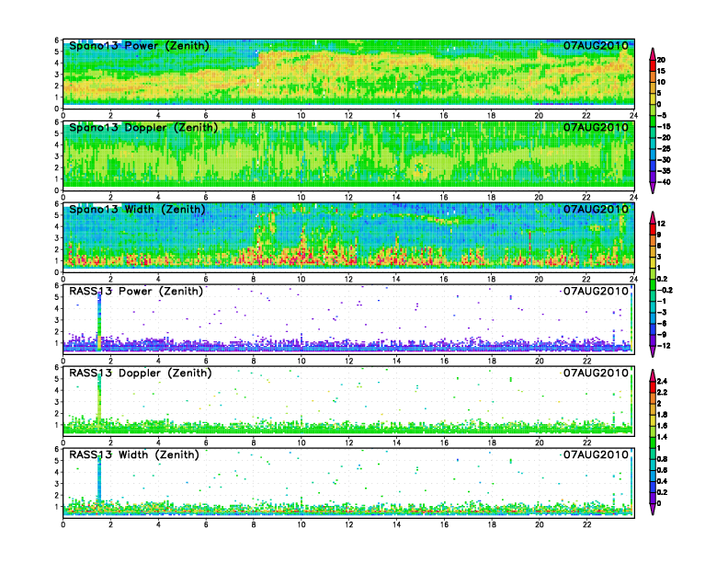Click the 1.6 label on the bottom colorbar
Viewport: 728px width, 563px height.
pyautogui.click(x=662, y=426)
